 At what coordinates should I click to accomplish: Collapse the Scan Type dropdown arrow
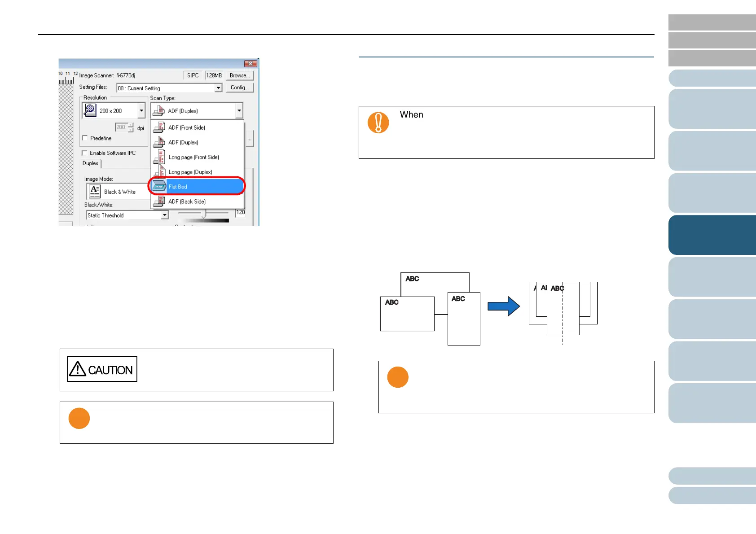pyautogui.click(x=239, y=110)
